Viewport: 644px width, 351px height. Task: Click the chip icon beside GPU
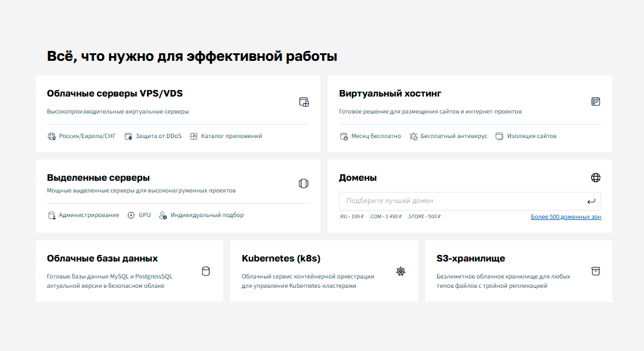131,215
